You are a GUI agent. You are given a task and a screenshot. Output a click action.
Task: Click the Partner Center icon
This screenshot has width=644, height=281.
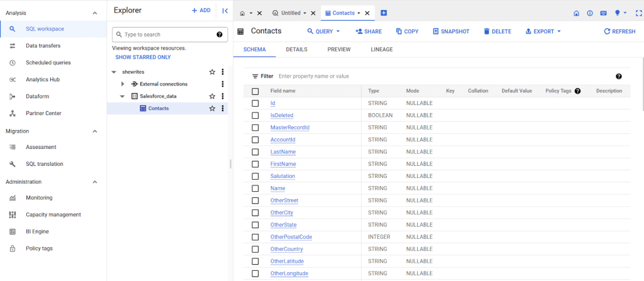pyautogui.click(x=13, y=113)
